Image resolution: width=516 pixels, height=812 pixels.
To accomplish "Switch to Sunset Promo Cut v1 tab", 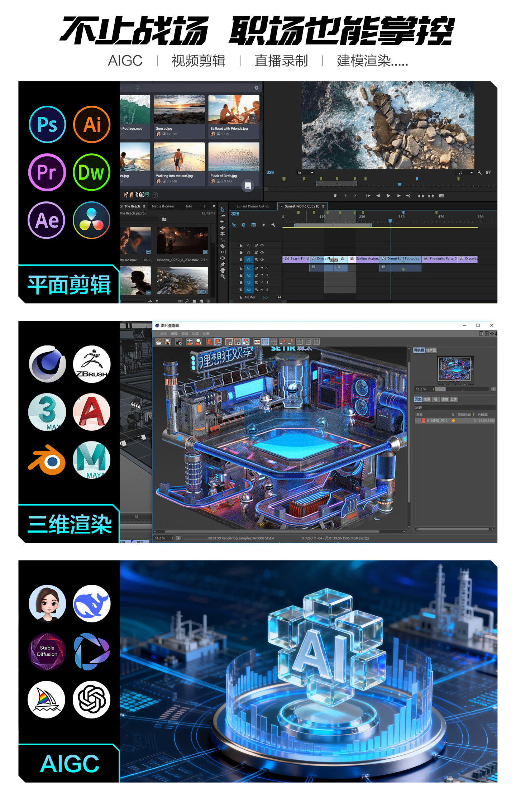I will [253, 206].
